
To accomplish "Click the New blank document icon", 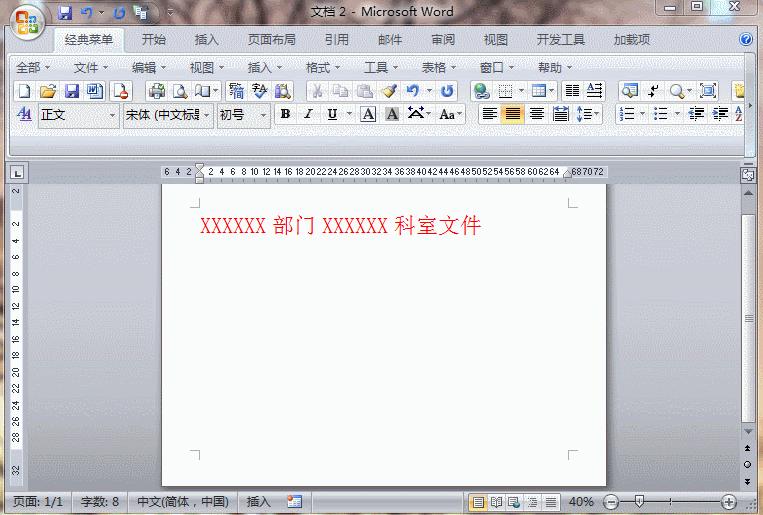I will tap(24, 91).
